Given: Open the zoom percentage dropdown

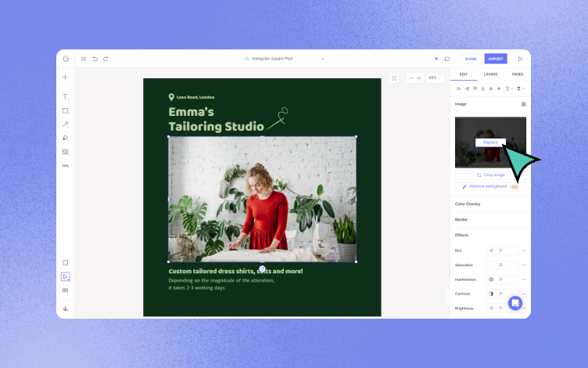Looking at the screenshot, I should pyautogui.click(x=435, y=78).
